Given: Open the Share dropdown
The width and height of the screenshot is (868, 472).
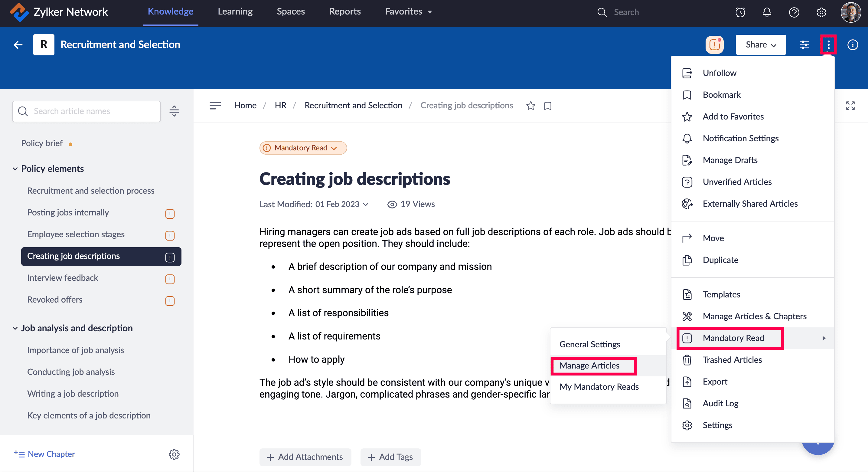Looking at the screenshot, I should (761, 44).
